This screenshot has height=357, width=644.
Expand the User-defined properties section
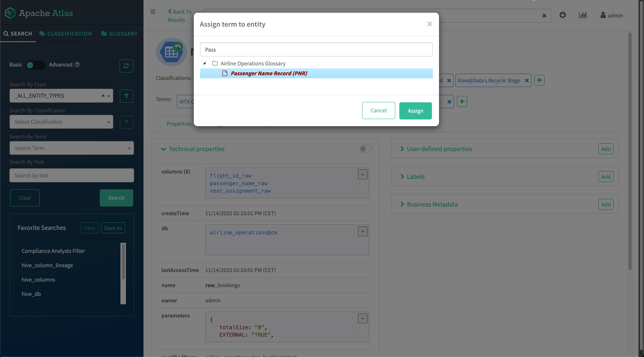[x=439, y=149]
